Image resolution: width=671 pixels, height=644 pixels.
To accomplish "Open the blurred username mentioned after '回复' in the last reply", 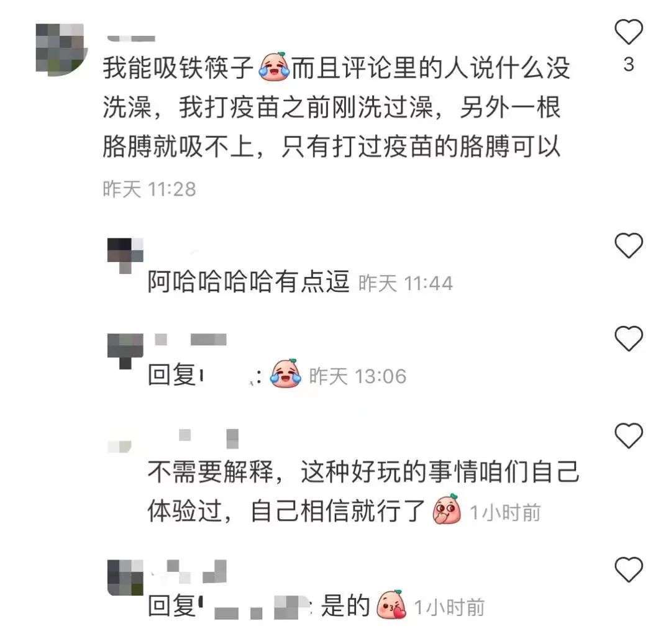I will click(x=254, y=607).
